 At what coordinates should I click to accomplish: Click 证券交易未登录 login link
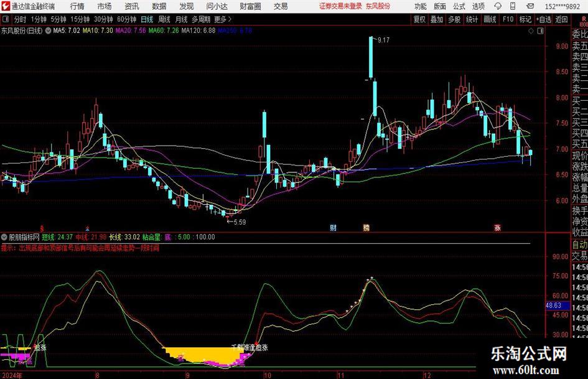pos(340,6)
